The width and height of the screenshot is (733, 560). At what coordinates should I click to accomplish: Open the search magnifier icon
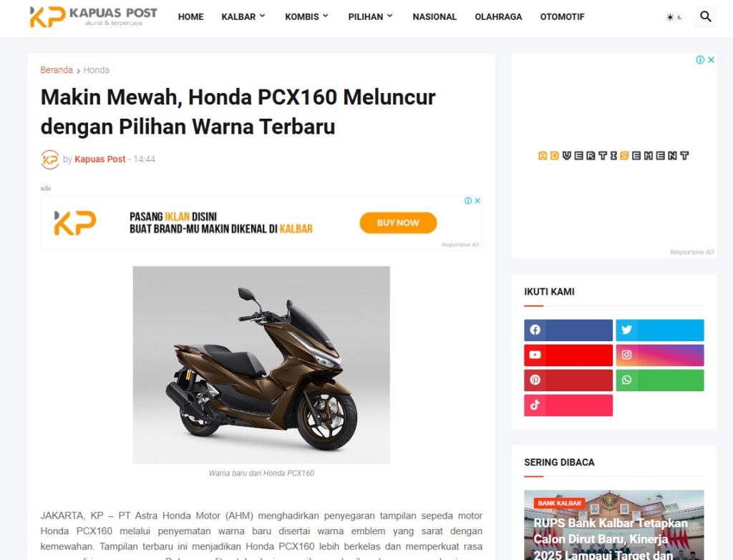705,17
